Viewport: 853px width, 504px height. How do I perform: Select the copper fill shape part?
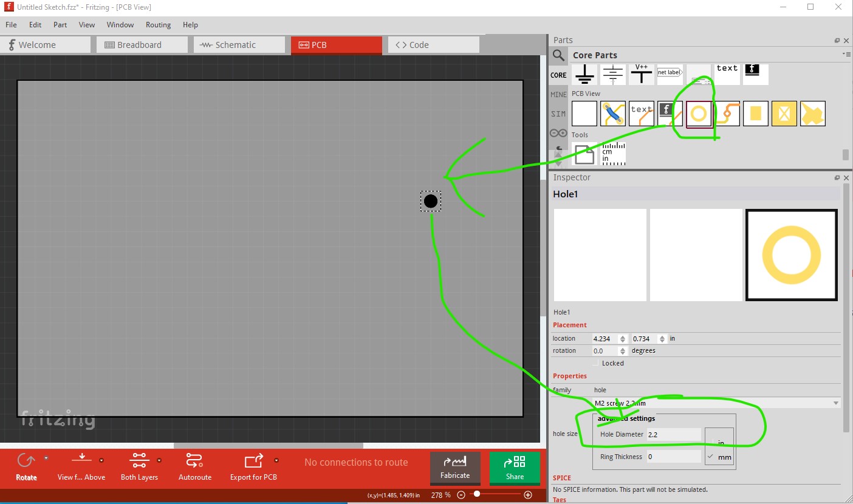tap(813, 114)
